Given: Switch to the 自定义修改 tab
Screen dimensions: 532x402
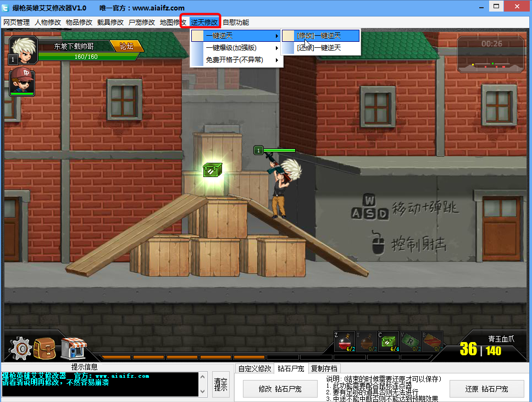Looking at the screenshot, I should (x=254, y=368).
